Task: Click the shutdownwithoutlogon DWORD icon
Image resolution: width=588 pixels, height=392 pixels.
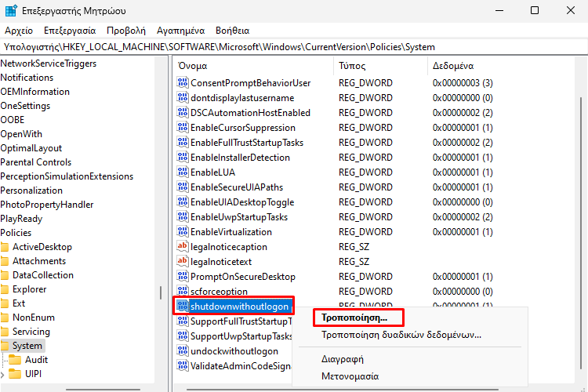Action: point(183,306)
